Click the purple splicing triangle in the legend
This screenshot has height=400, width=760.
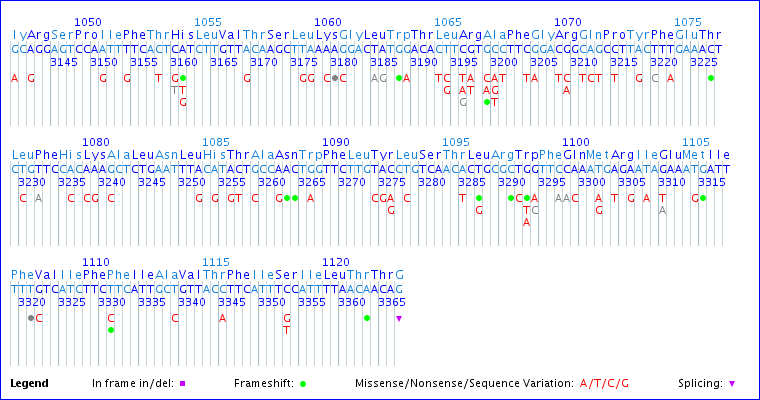coord(732,383)
